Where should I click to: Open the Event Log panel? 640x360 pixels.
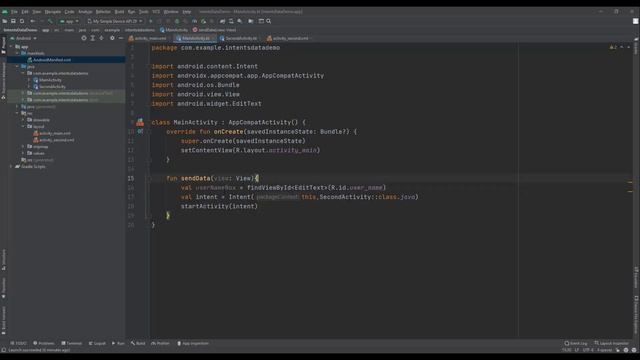[576, 343]
